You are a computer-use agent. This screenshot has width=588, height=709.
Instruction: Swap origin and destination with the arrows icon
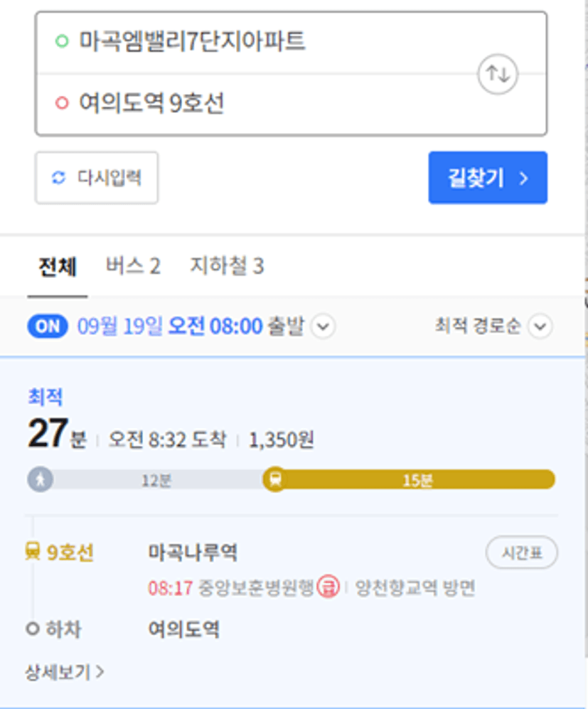coord(498,74)
